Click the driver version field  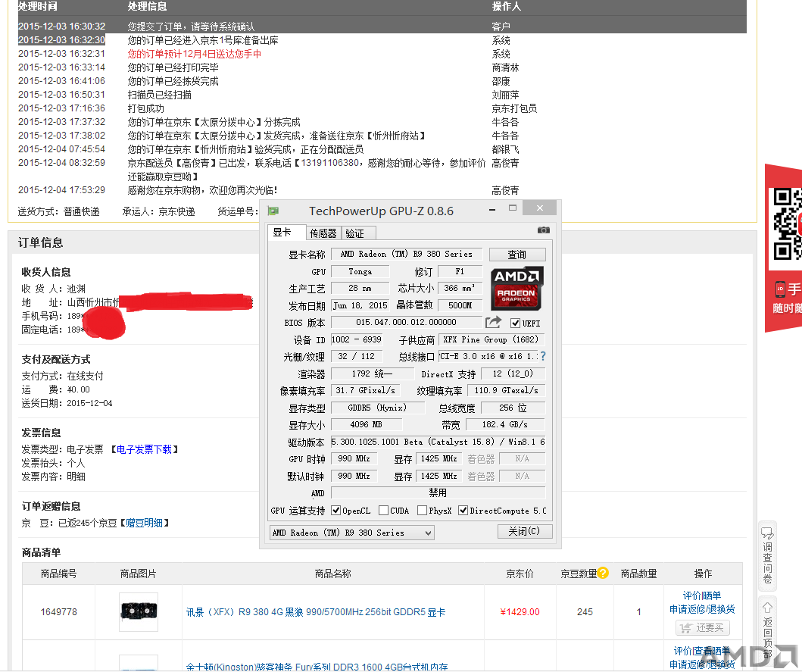click(x=438, y=442)
